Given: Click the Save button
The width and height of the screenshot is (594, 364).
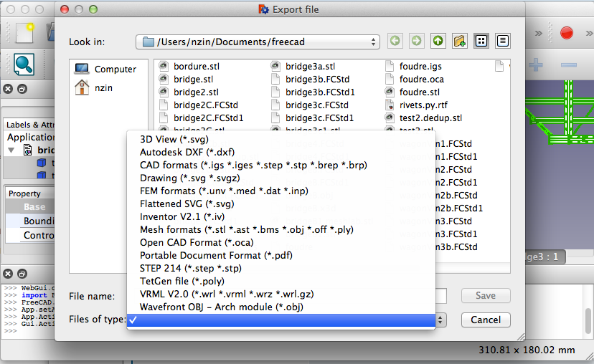Looking at the screenshot, I should click(486, 295).
